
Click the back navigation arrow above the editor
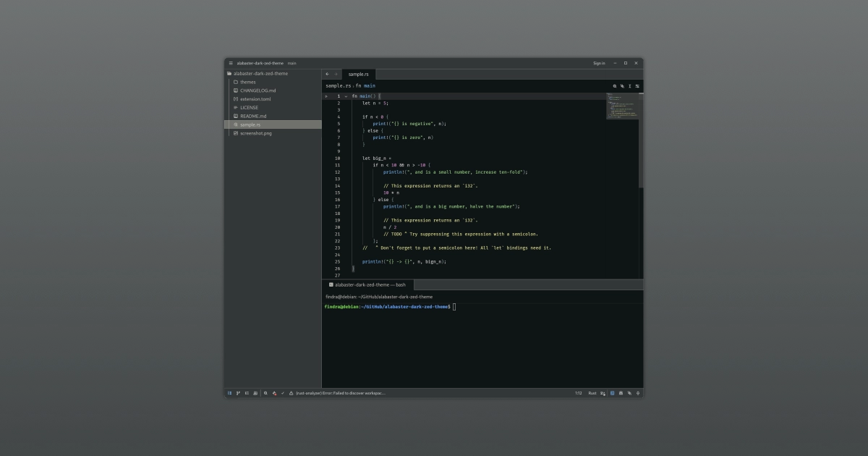pyautogui.click(x=327, y=74)
